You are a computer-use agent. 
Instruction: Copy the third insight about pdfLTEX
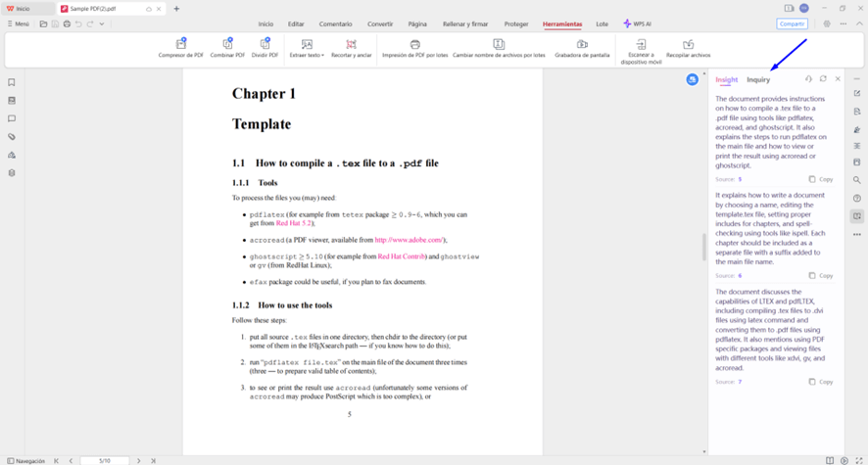pyautogui.click(x=821, y=382)
